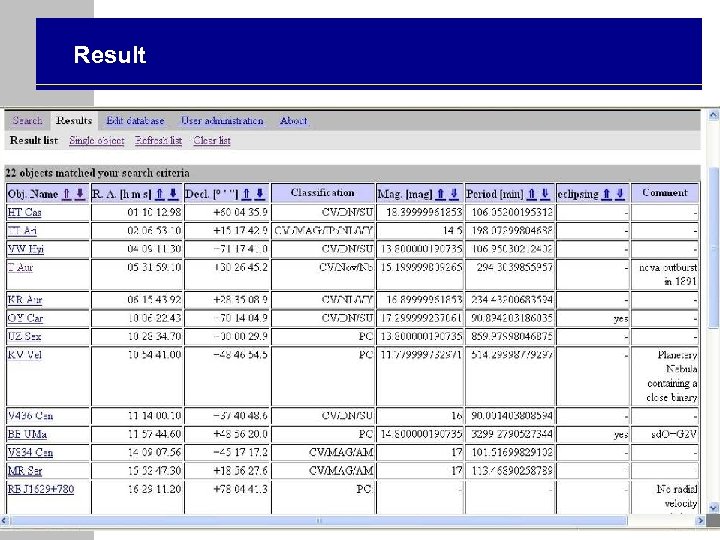Select the Comment column header
This screenshot has height=540, width=720.
(665, 193)
